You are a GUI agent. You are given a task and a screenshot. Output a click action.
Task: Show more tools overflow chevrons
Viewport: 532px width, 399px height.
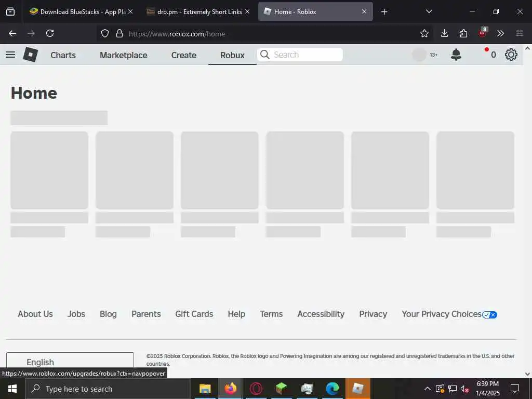pos(500,33)
